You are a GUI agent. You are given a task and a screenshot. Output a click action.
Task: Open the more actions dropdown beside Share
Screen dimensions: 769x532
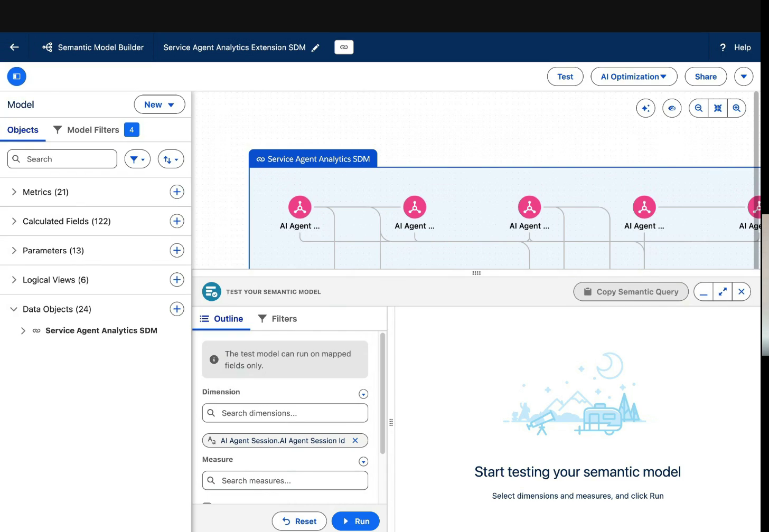tap(744, 77)
